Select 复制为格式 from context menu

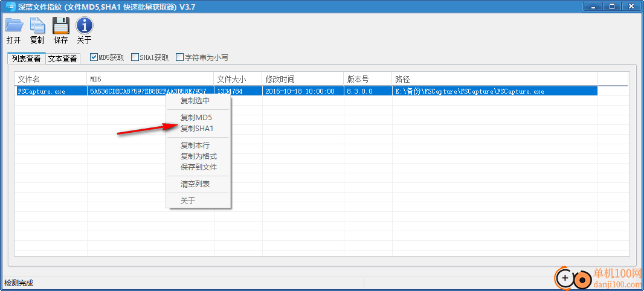198,156
